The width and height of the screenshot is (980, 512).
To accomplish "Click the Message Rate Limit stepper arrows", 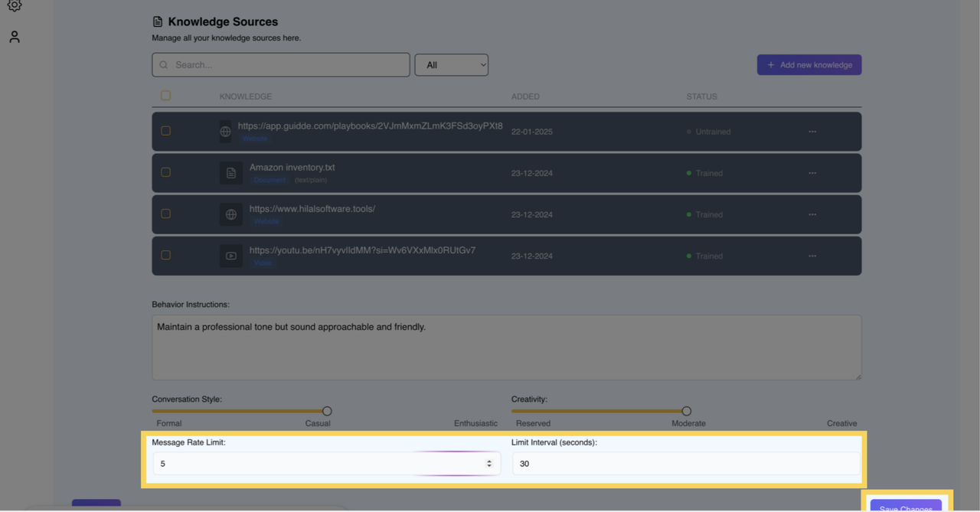I will [x=489, y=464].
